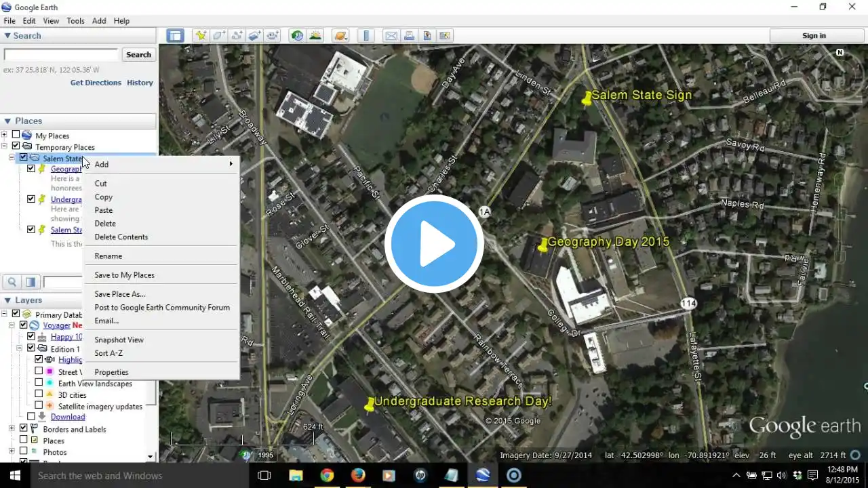Uncheck the Salem State folder checkbox

[x=24, y=157]
